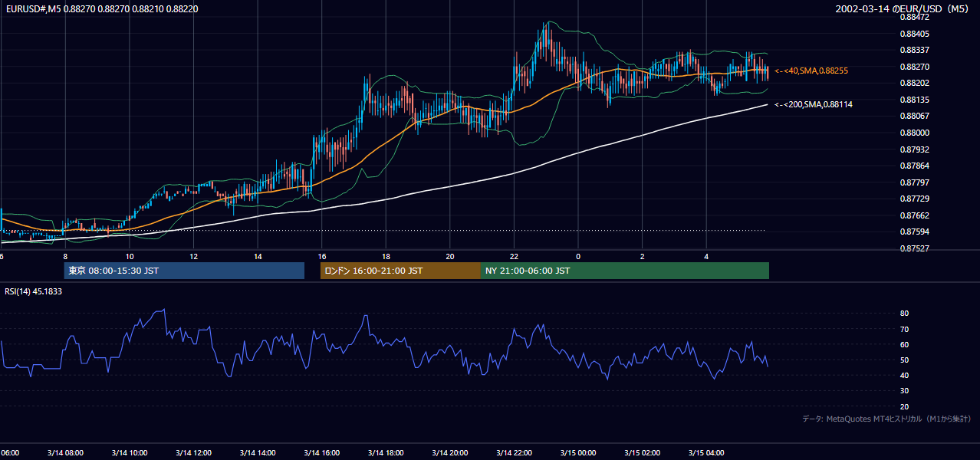The width and height of the screenshot is (980, 460).
Task: Click the 0.87864 price axis value
Action: coord(914,166)
